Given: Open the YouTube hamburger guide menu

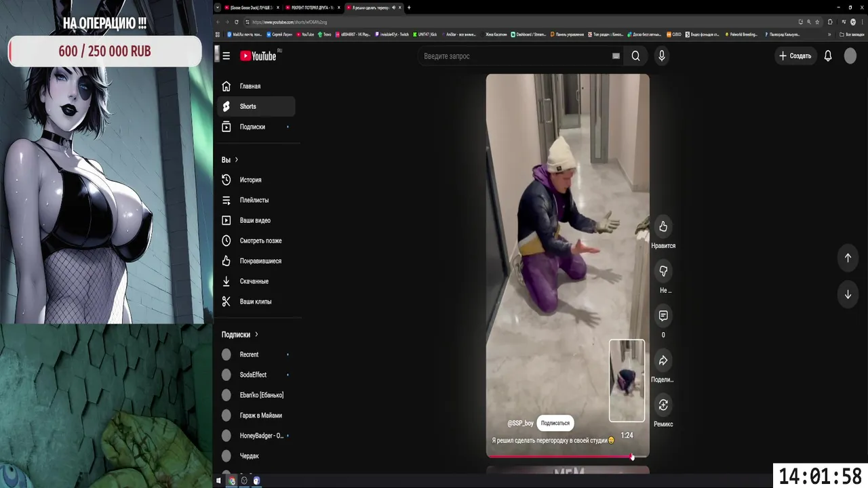Looking at the screenshot, I should pyautogui.click(x=226, y=56).
